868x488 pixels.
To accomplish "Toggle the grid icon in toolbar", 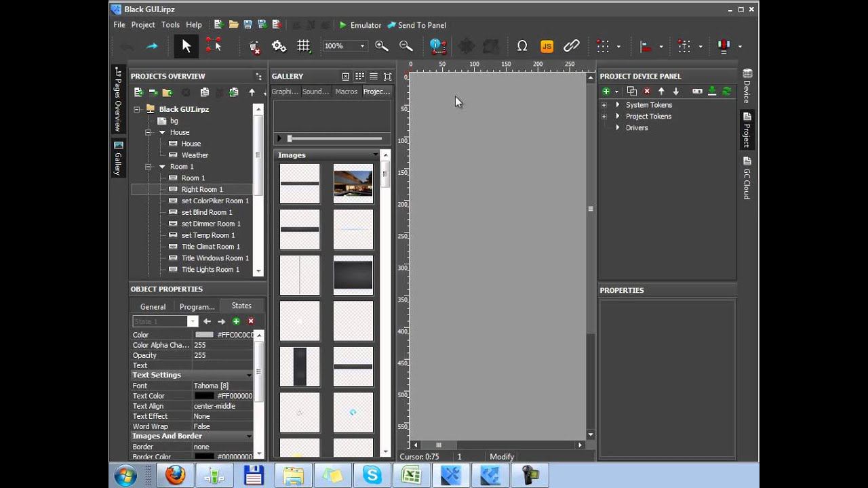I will [304, 46].
